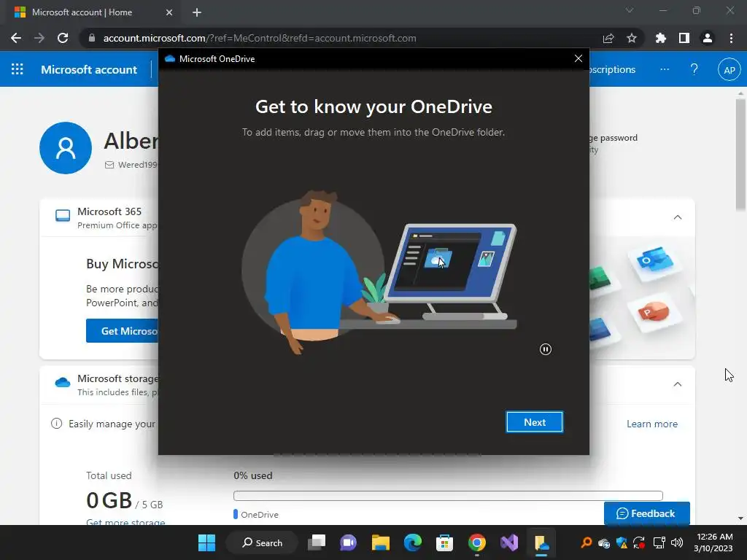Collapse the Microsoft storage card
The width and height of the screenshot is (747, 560).
[678, 384]
